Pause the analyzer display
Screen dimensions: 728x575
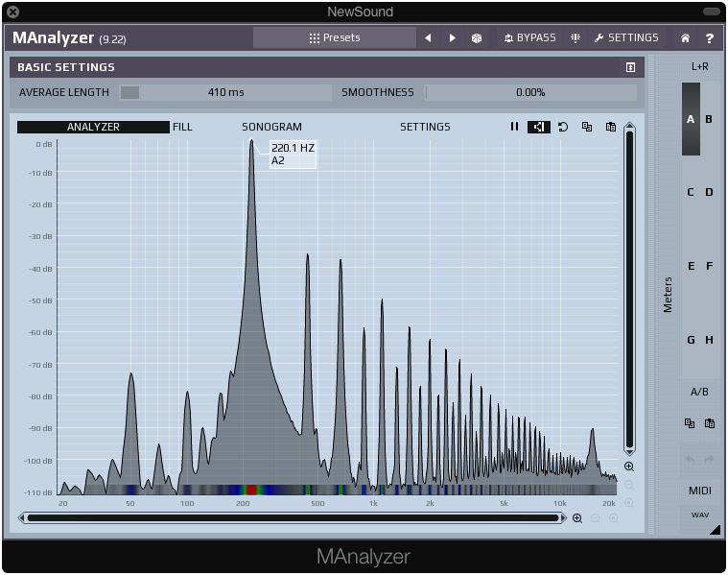pyautogui.click(x=514, y=127)
